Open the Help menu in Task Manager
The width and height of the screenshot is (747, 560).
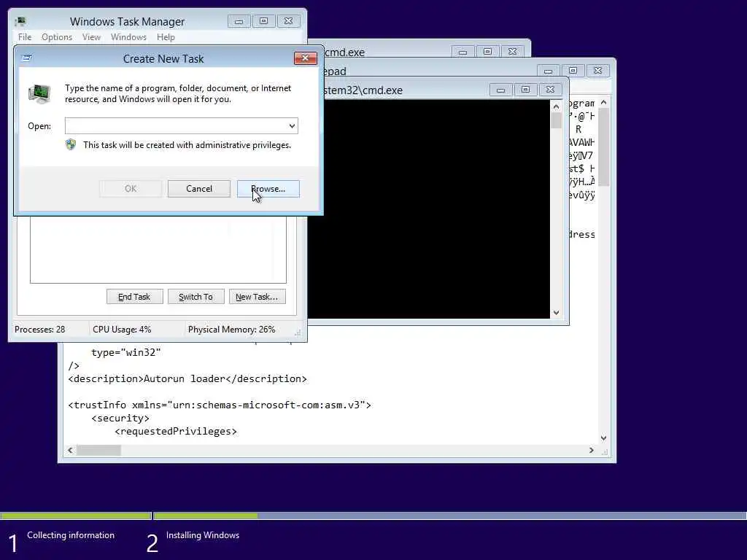point(166,37)
